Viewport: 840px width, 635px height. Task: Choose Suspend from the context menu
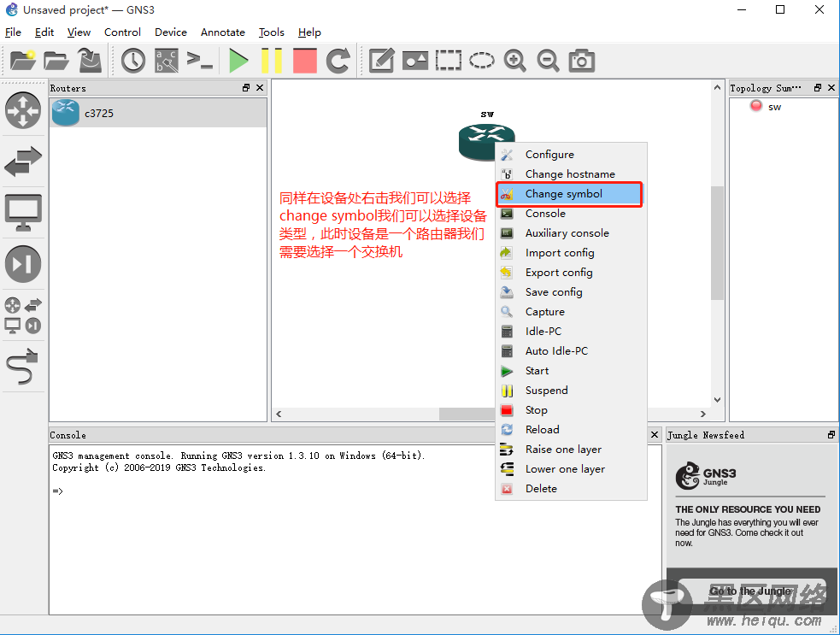571,390
